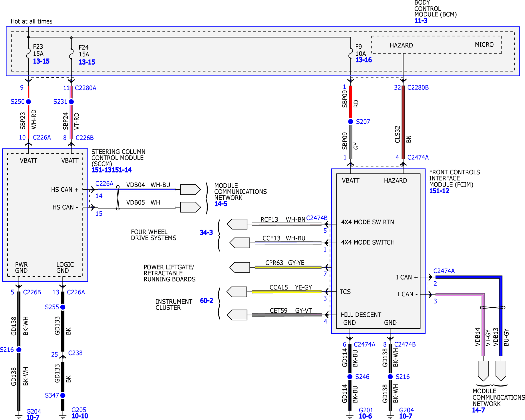
Task: Open the Four Wheel Drive reference 34-3
Action: (206, 233)
